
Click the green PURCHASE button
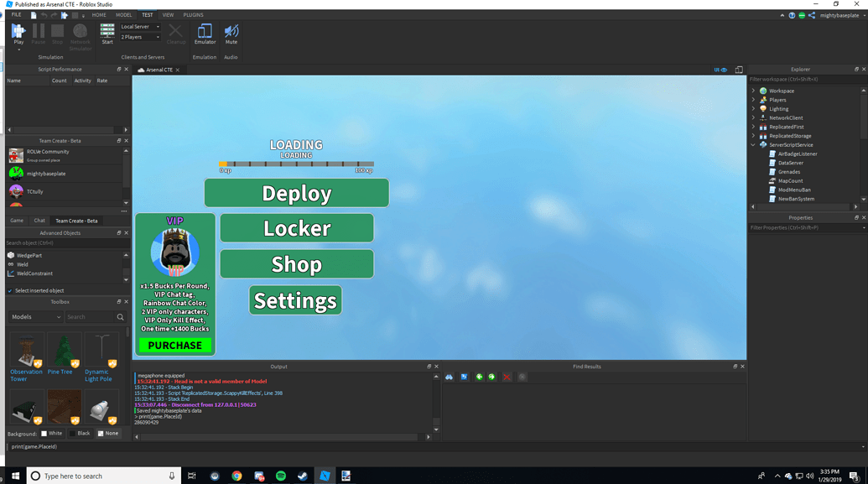pos(175,345)
